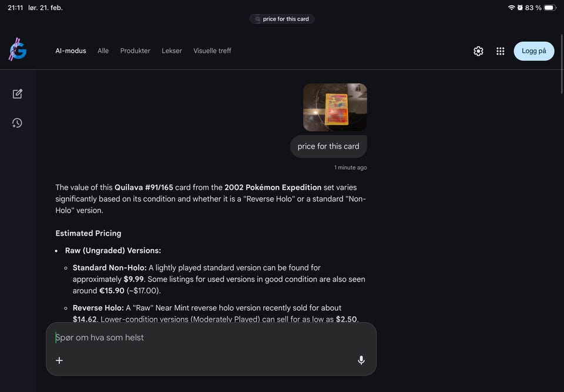Open the Lekser tab

(172, 51)
